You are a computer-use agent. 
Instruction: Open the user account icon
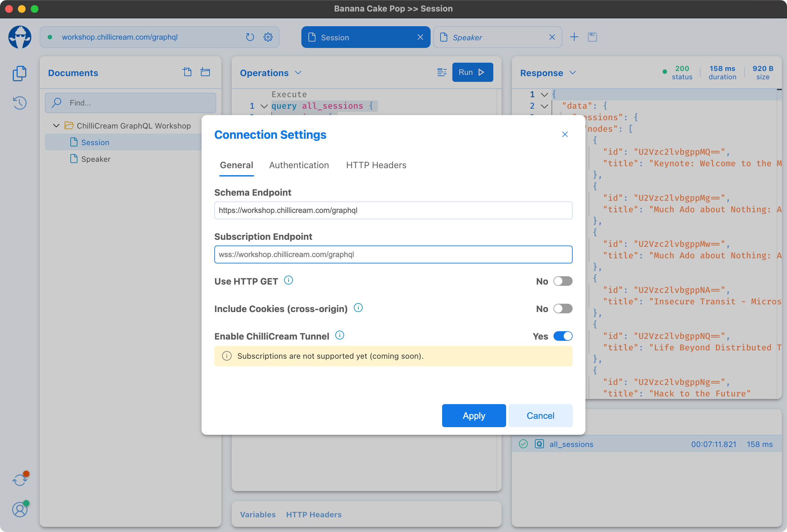pos(20,509)
